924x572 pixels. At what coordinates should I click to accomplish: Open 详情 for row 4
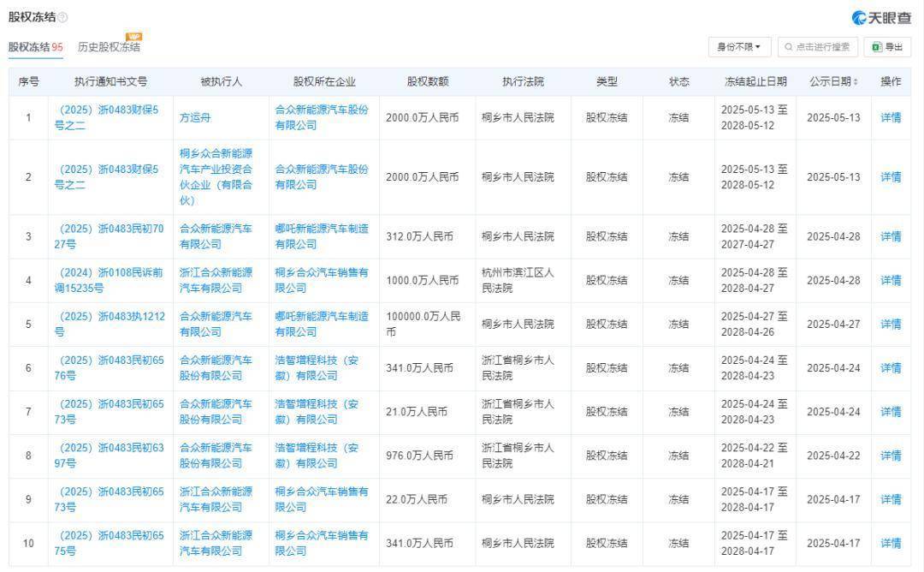(x=891, y=280)
